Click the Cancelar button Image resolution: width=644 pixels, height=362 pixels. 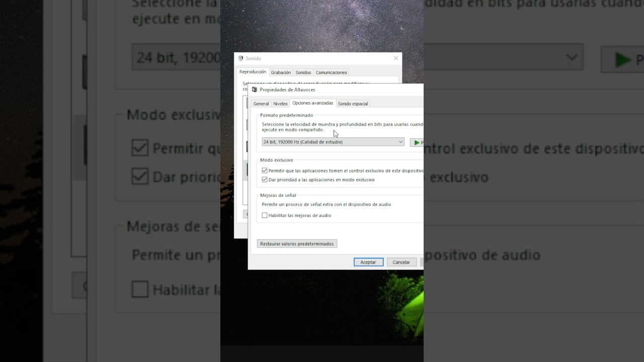click(401, 262)
